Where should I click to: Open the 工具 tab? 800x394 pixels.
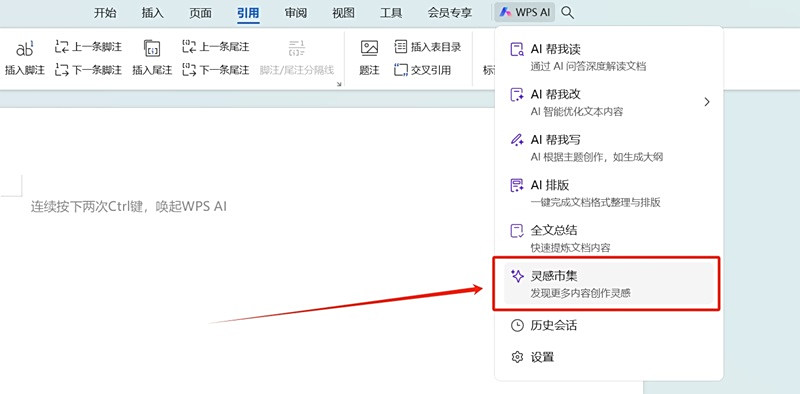pos(391,13)
